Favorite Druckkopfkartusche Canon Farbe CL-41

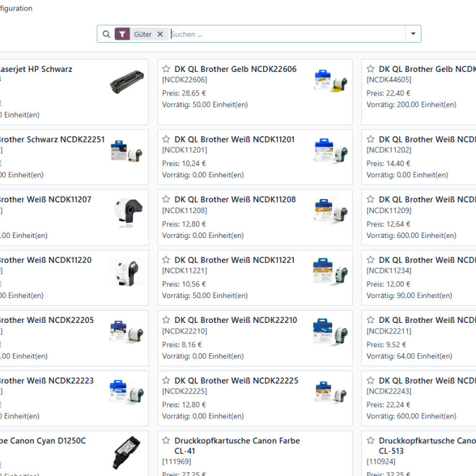(x=166, y=441)
